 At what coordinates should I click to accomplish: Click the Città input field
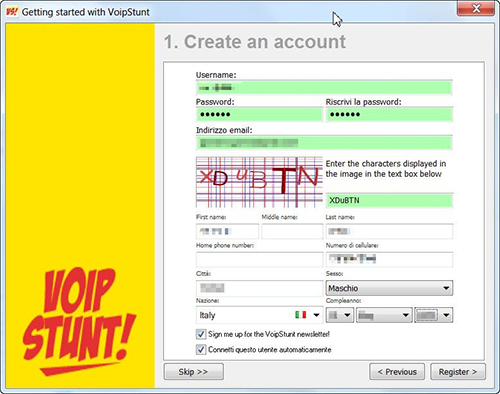[259, 288]
